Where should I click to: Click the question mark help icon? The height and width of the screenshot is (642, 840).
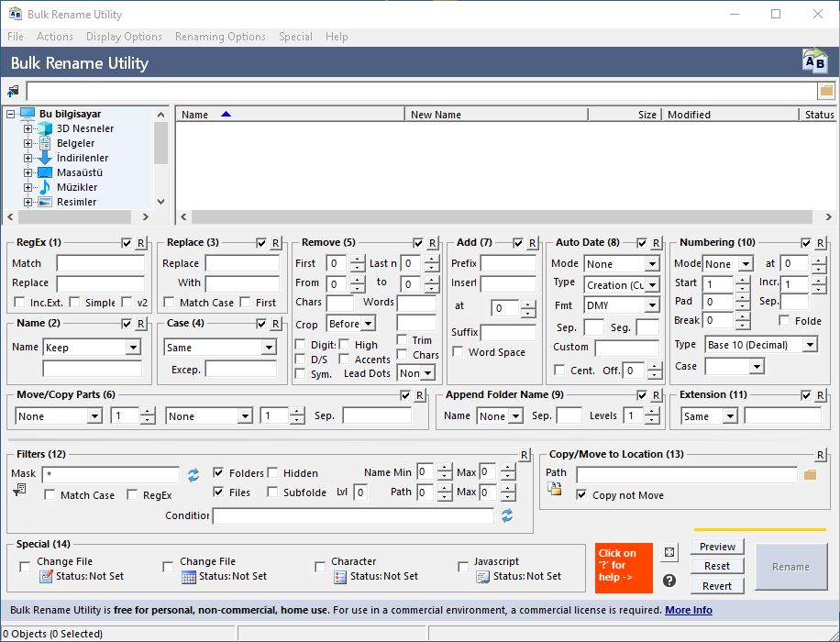669,581
